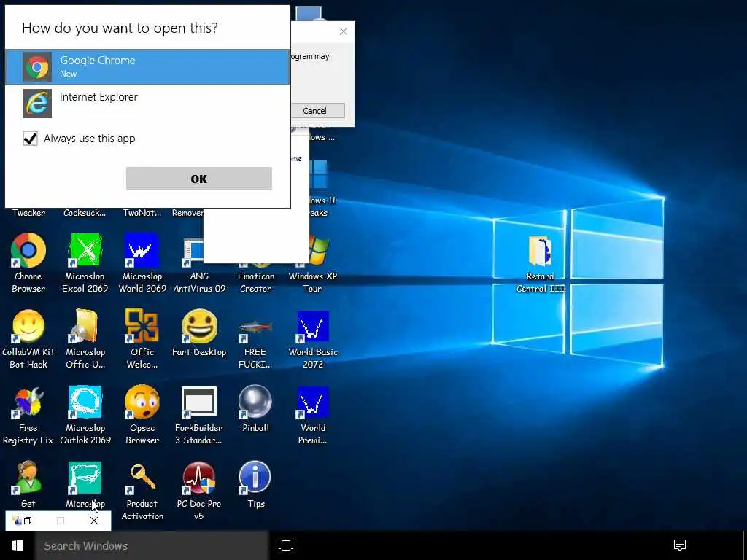This screenshot has width=747, height=560.
Task: Open CollabVM Kit Bot Hack shortcut
Action: [x=28, y=338]
